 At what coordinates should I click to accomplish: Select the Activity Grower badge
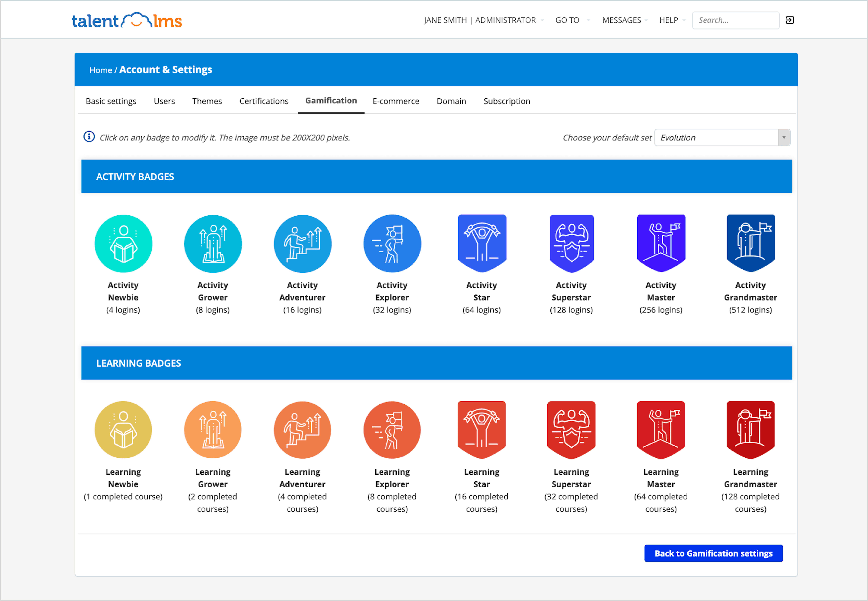pos(213,243)
